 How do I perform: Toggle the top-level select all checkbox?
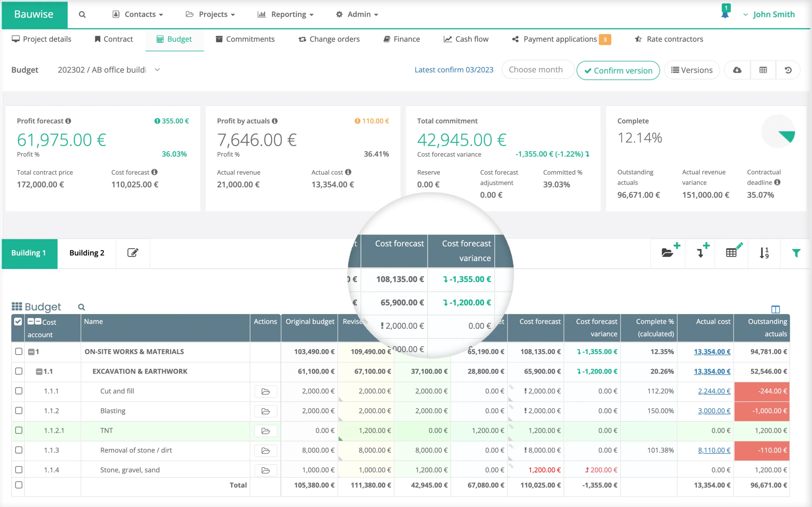[x=17, y=322]
